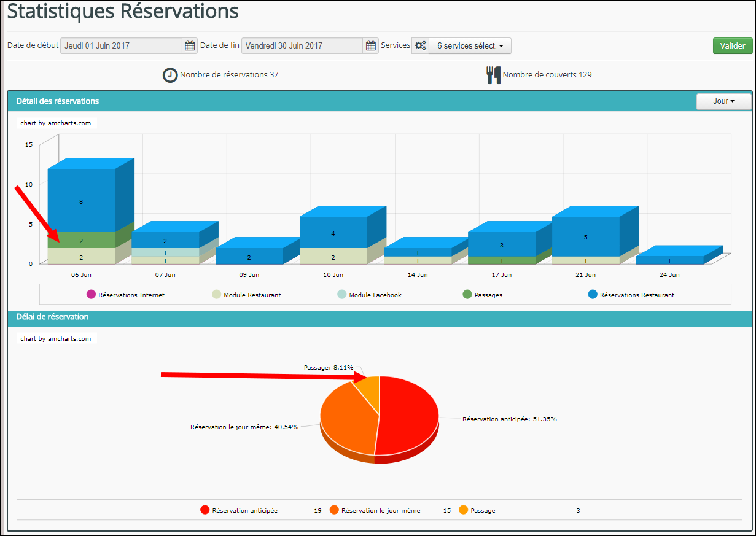Toggle Passages legend marker in bar chart
The width and height of the screenshot is (756, 536).
tap(467, 295)
